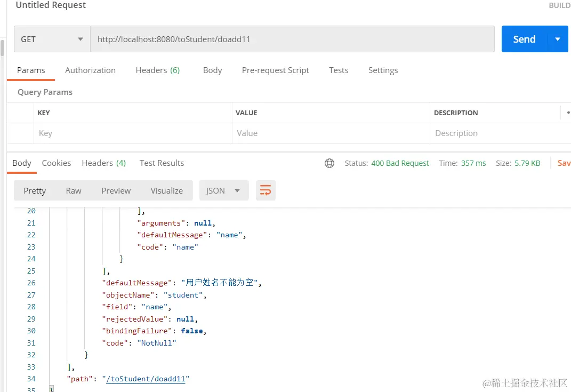Open the GET method dropdown
Viewport: 571px width, 392px height.
pyautogui.click(x=52, y=39)
